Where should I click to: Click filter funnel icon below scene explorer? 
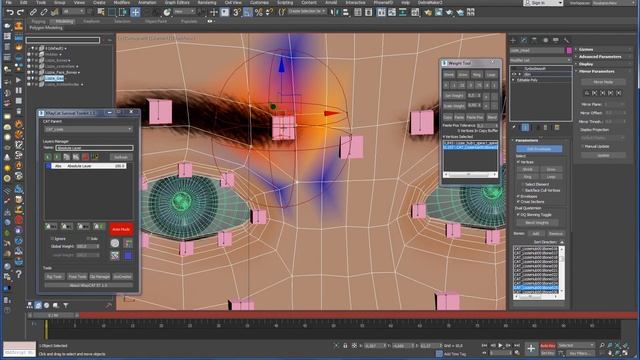tap(65, 305)
